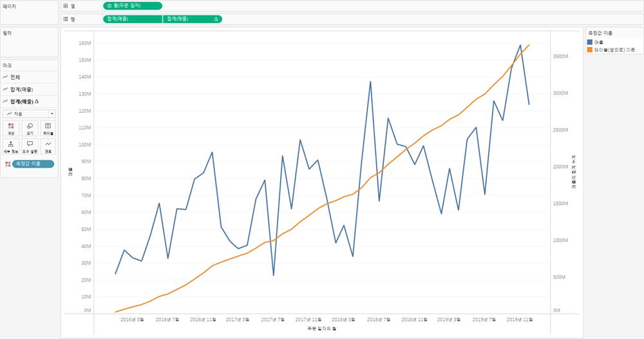Select the first 합계(매출) marks card tab
644x339 pixels.
point(29,89)
